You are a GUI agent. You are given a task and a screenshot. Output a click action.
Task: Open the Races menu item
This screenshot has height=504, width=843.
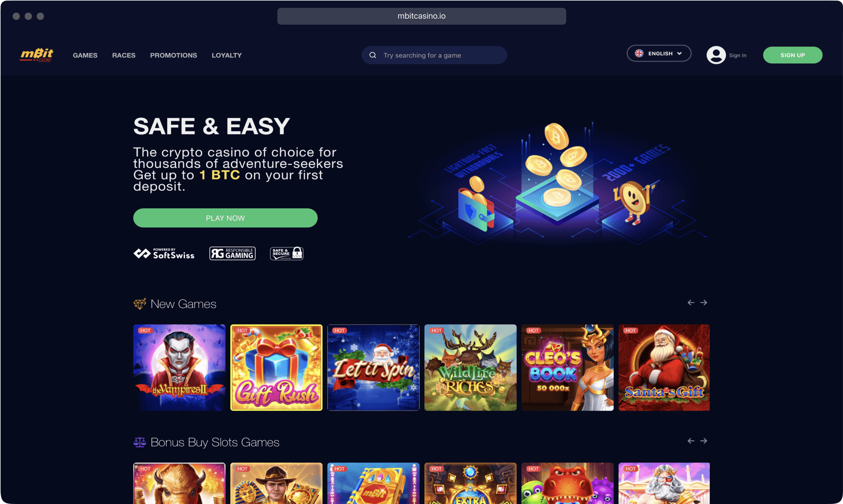[124, 55]
